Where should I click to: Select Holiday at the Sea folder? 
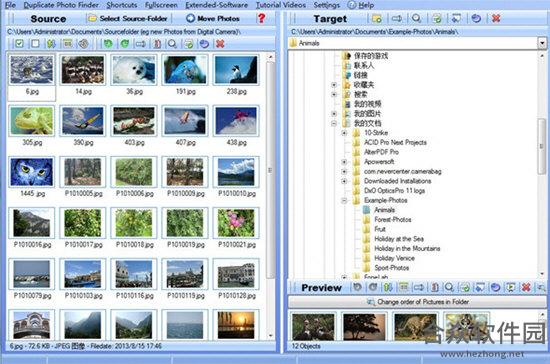pos(399,239)
